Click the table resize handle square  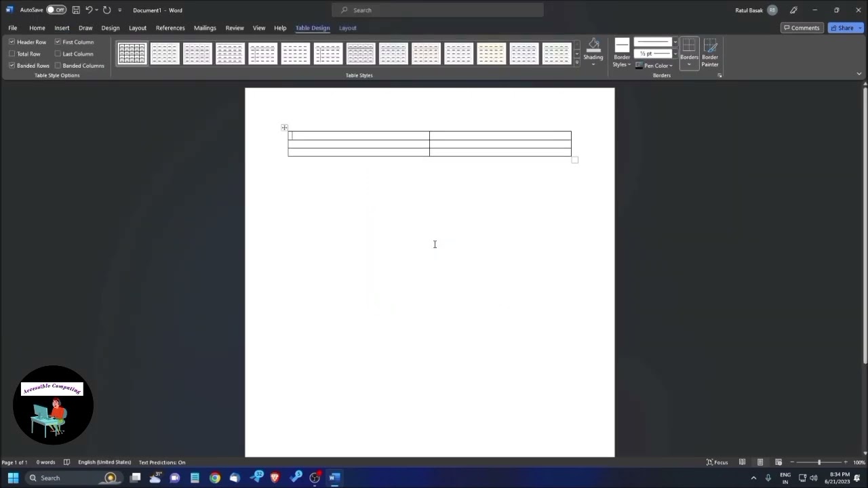574,160
